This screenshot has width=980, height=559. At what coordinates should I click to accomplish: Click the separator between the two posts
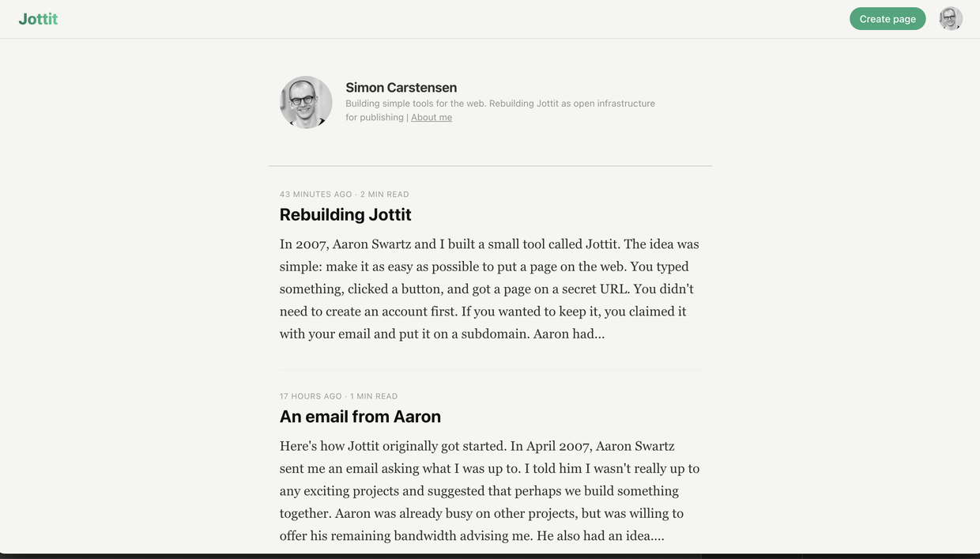tap(490, 371)
